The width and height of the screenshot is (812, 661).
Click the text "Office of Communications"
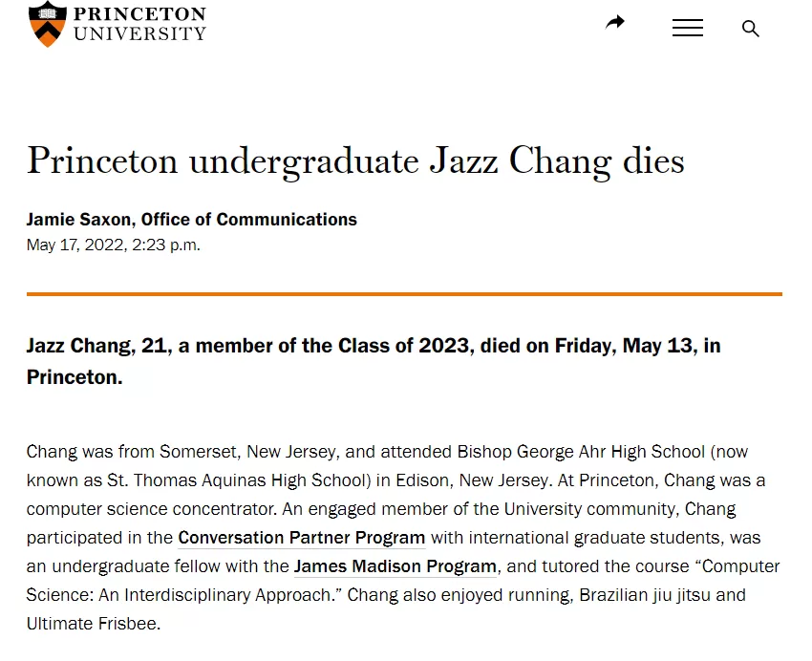tap(249, 220)
